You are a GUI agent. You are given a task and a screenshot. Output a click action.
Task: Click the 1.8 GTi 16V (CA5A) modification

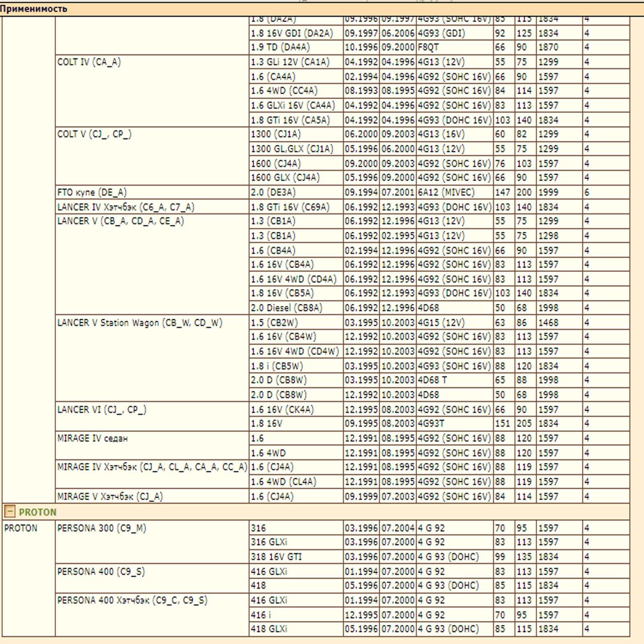[x=296, y=120]
